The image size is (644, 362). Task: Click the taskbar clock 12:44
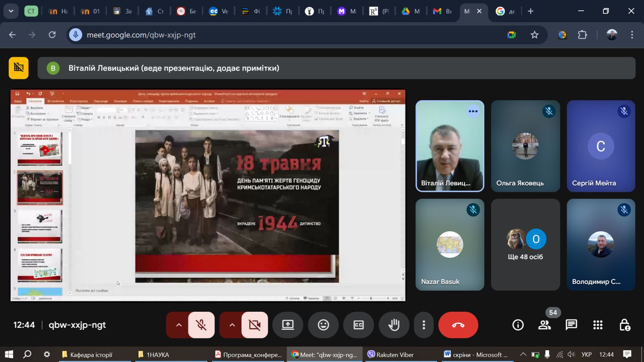pyautogui.click(x=606, y=354)
